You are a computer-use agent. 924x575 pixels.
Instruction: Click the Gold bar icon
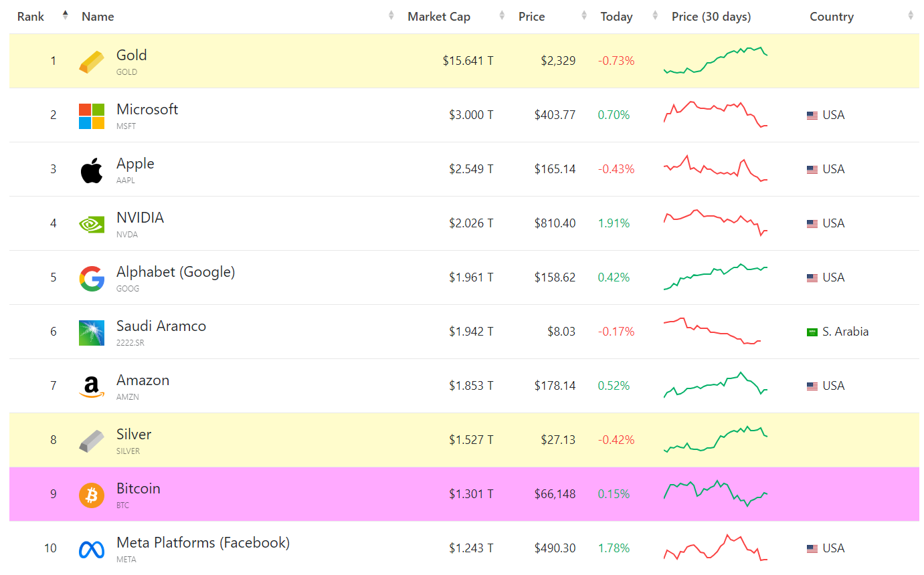(x=92, y=62)
